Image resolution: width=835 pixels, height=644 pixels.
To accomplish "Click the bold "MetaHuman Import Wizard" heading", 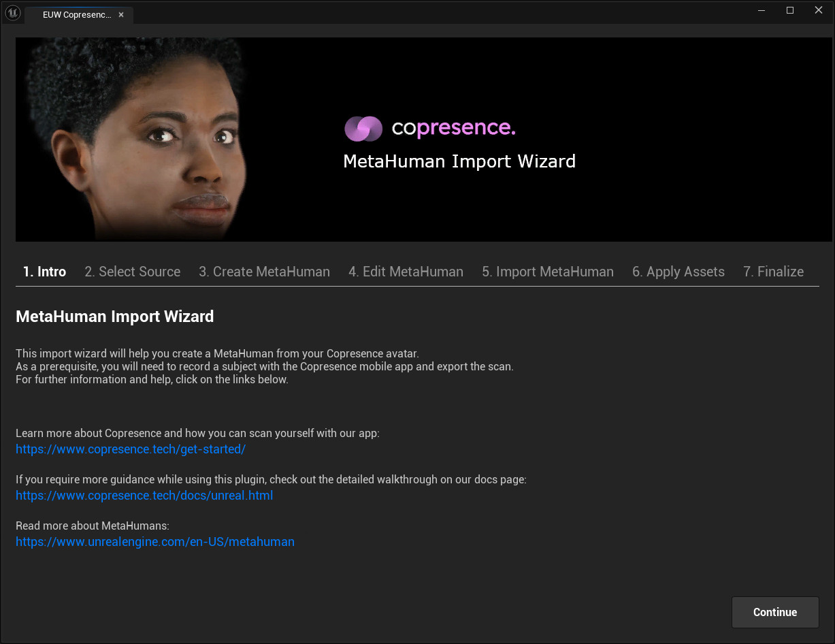I will click(115, 317).
